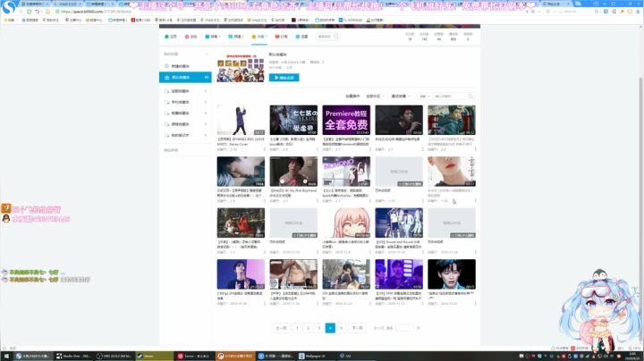Open more menu under Premiere tutorial video
The width and height of the screenshot is (644, 361).
(369, 149)
